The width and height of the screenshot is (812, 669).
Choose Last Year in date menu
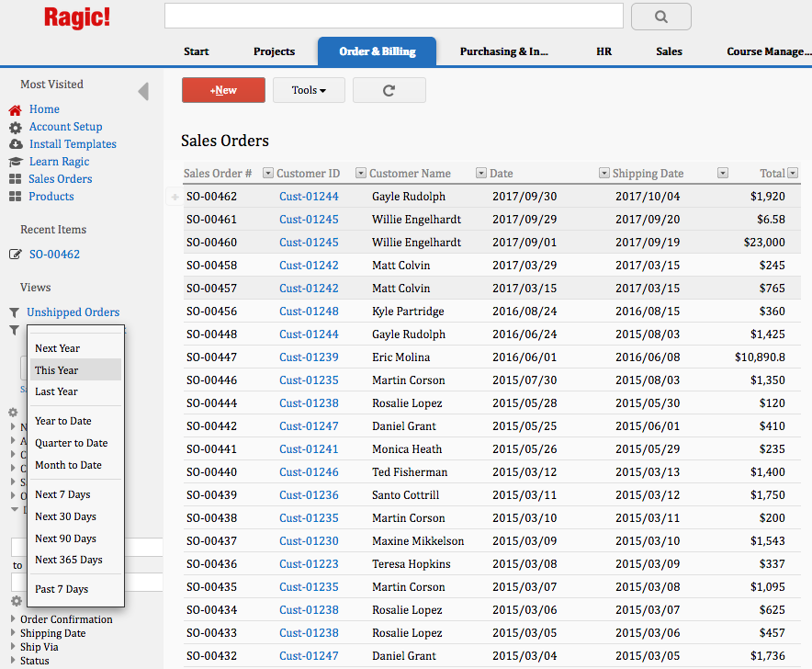tap(75, 391)
